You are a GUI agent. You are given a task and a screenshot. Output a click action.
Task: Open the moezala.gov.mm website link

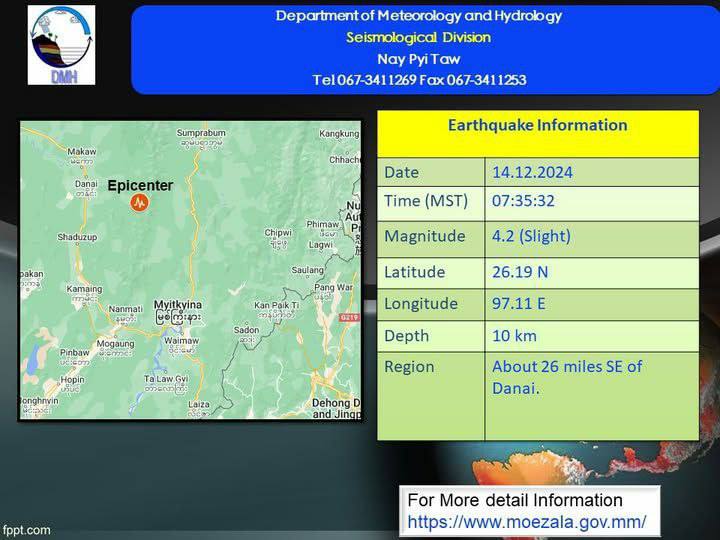pos(527,522)
